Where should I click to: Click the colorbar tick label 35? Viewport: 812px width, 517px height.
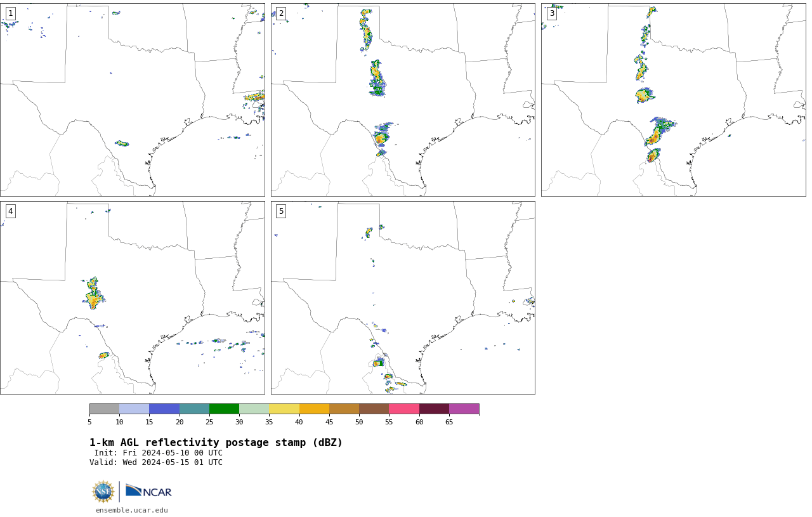[x=269, y=422]
